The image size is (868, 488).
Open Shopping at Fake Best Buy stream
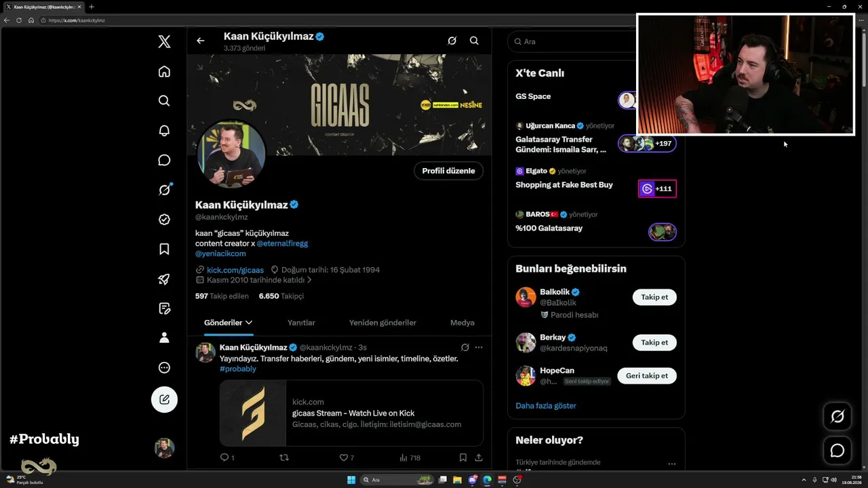click(x=564, y=184)
